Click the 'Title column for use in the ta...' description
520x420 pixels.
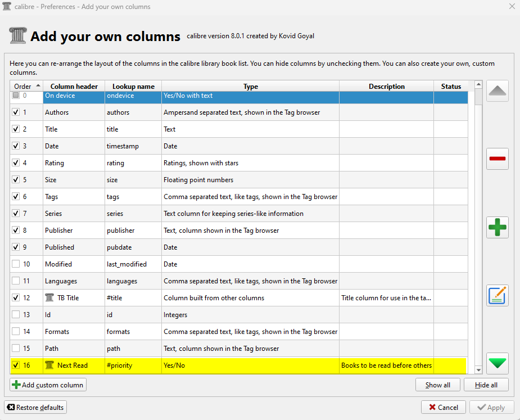click(x=387, y=298)
